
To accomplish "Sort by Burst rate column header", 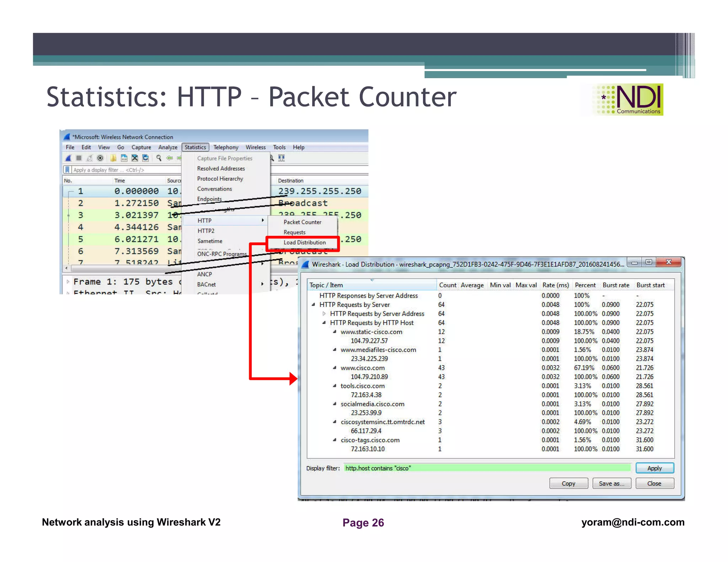I will coord(616,285).
